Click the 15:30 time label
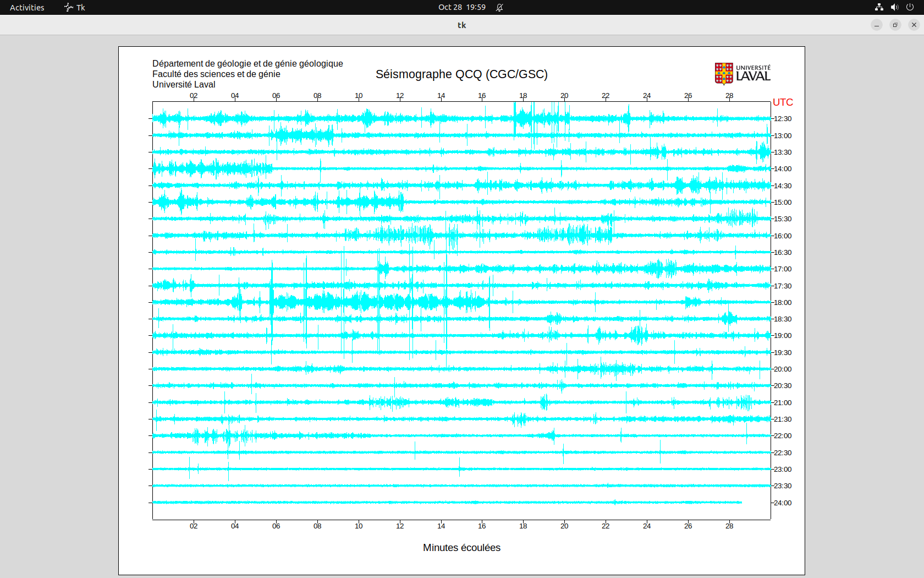This screenshot has width=924, height=578. (x=783, y=219)
